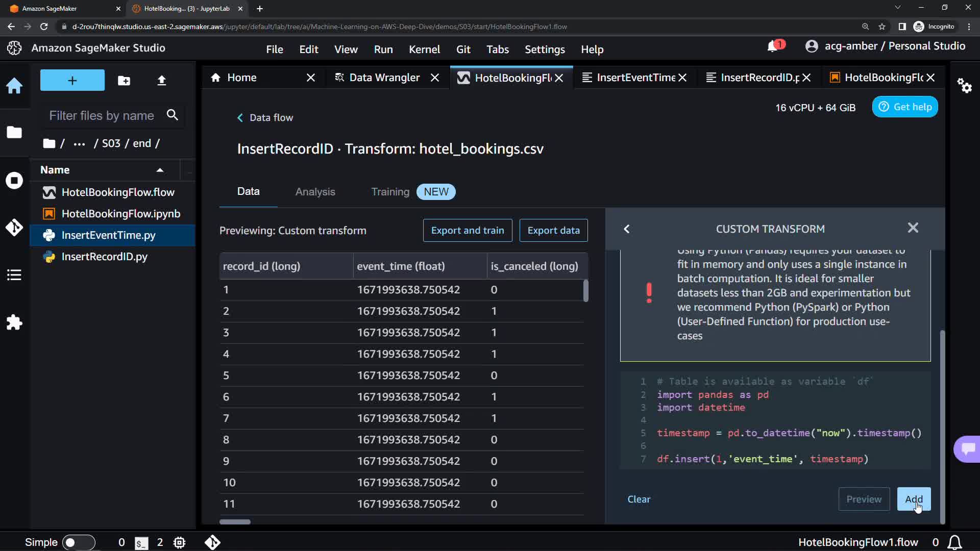
Task: Click the Export and train button
Action: coord(467,231)
